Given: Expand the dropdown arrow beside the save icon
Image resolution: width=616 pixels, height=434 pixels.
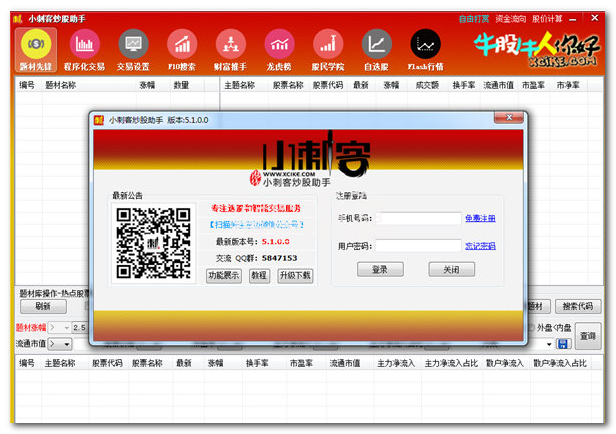Looking at the screenshot, I should pyautogui.click(x=549, y=344).
